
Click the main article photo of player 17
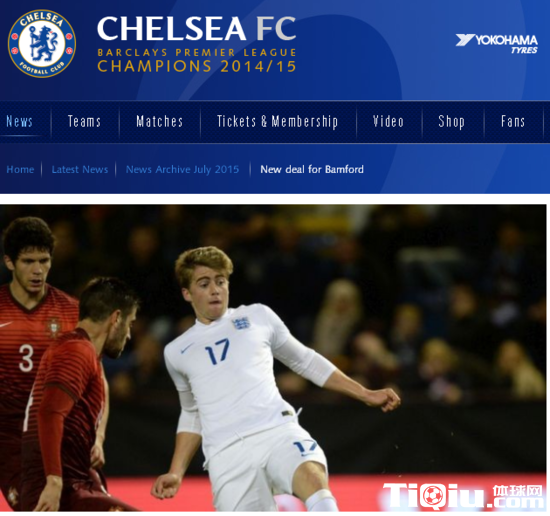click(273, 358)
